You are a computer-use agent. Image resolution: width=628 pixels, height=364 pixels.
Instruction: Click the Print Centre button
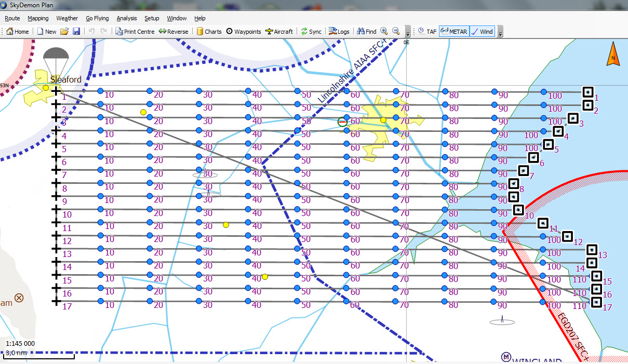(135, 31)
